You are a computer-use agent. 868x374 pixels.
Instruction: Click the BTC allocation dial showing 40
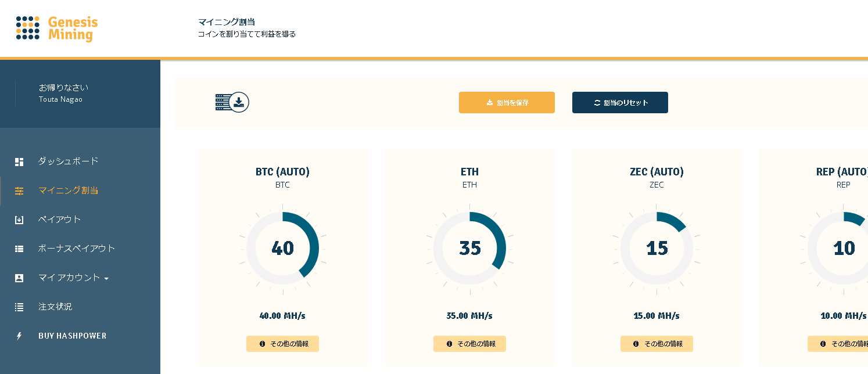(x=282, y=248)
